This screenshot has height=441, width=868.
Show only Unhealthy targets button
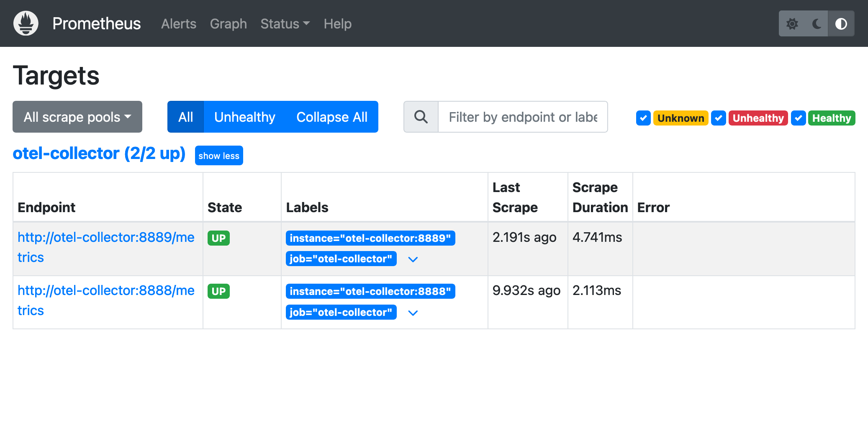pyautogui.click(x=245, y=117)
